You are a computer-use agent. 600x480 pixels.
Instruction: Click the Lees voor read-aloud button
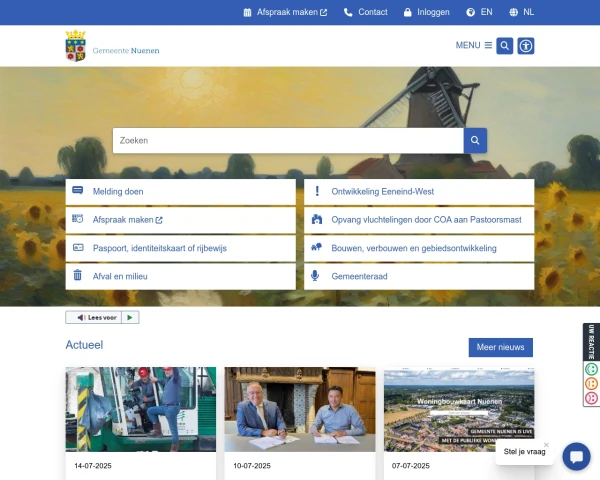coord(94,317)
